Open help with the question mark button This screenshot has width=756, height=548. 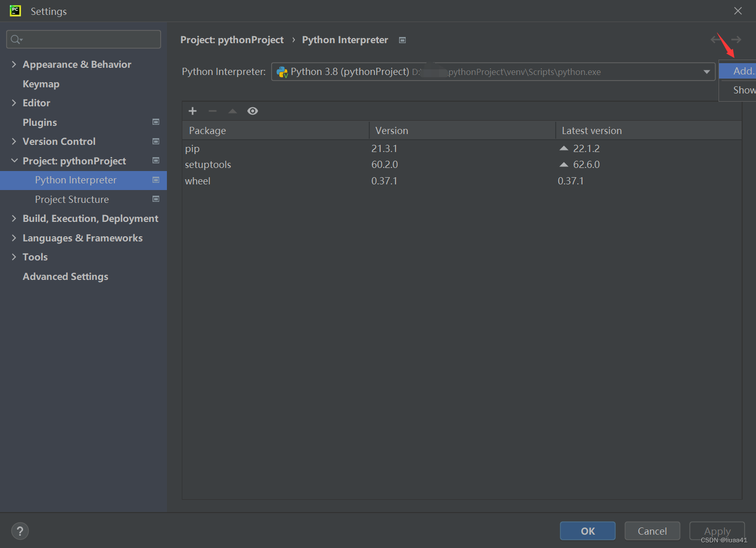click(20, 531)
